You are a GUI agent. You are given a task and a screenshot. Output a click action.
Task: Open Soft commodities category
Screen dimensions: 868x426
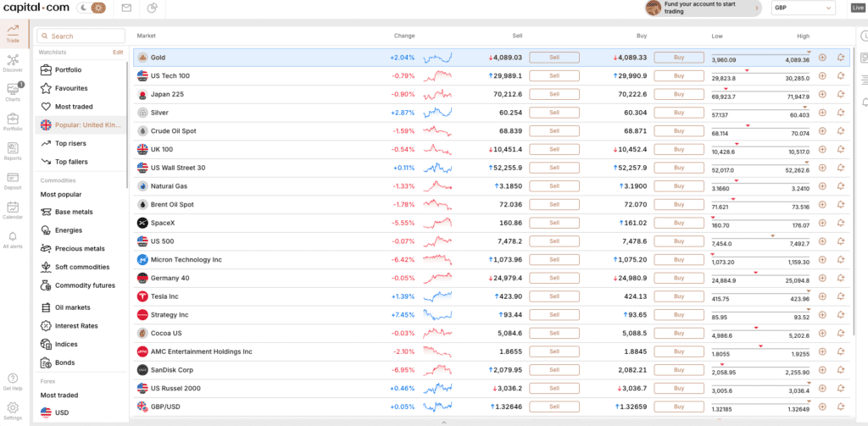click(81, 267)
